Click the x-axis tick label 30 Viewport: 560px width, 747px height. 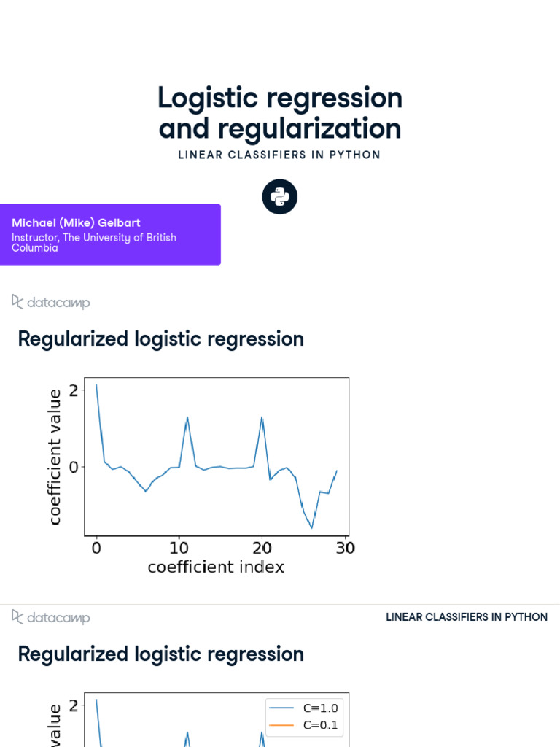pos(346,548)
